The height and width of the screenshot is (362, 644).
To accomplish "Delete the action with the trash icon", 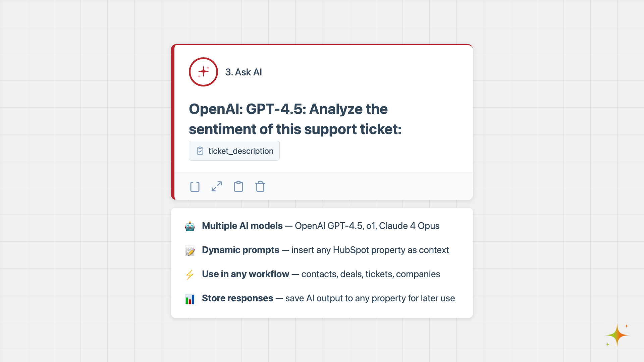I will pos(260,187).
